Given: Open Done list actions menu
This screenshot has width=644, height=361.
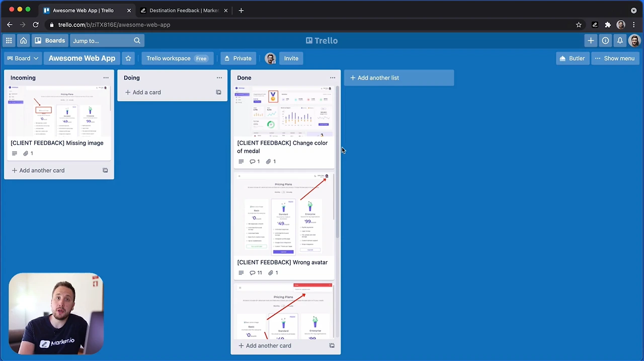Looking at the screenshot, I should coord(333,78).
